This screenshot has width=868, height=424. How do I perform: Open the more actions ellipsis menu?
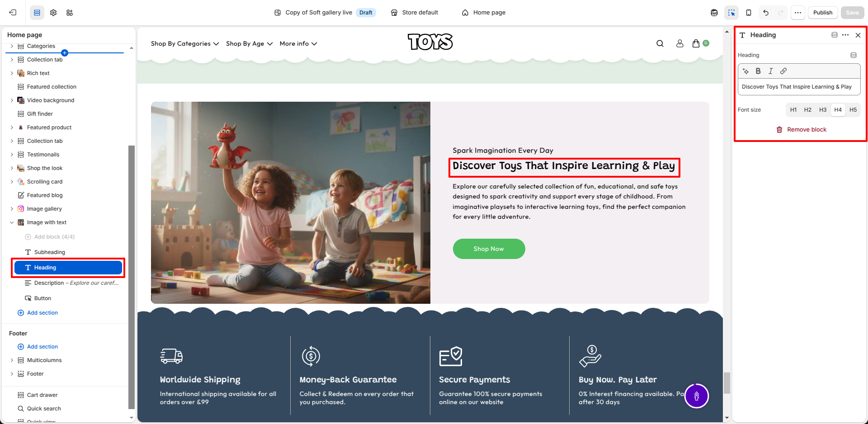[798, 13]
